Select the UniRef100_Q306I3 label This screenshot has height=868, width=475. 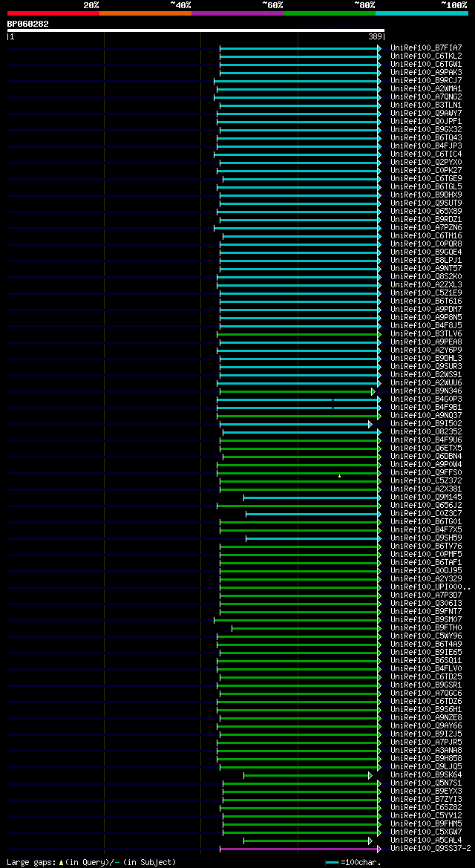point(426,604)
